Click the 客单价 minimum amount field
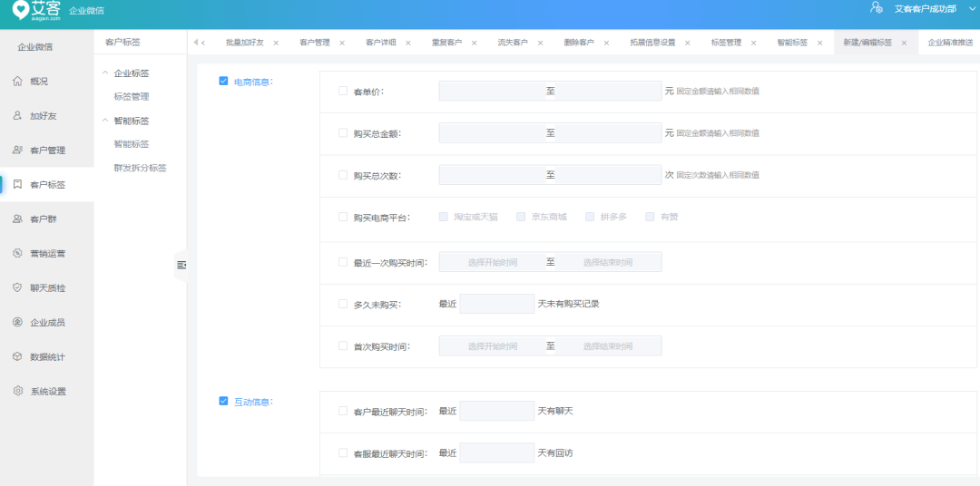 click(x=493, y=91)
